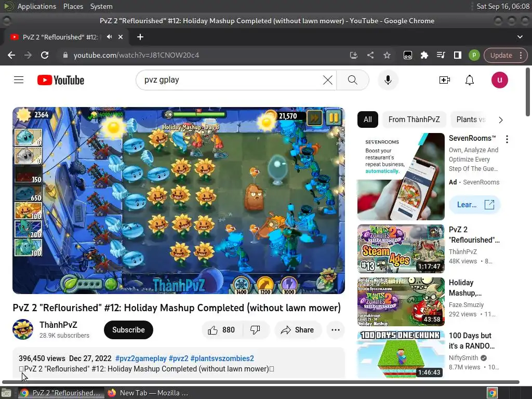Open the System menu
Image resolution: width=532 pixels, height=399 pixels.
[x=101, y=6]
